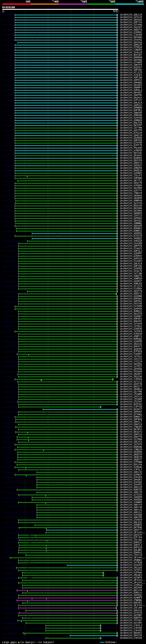Open hit UniRef100_C9WSP9
146x644 pixels.
tap(131, 50)
